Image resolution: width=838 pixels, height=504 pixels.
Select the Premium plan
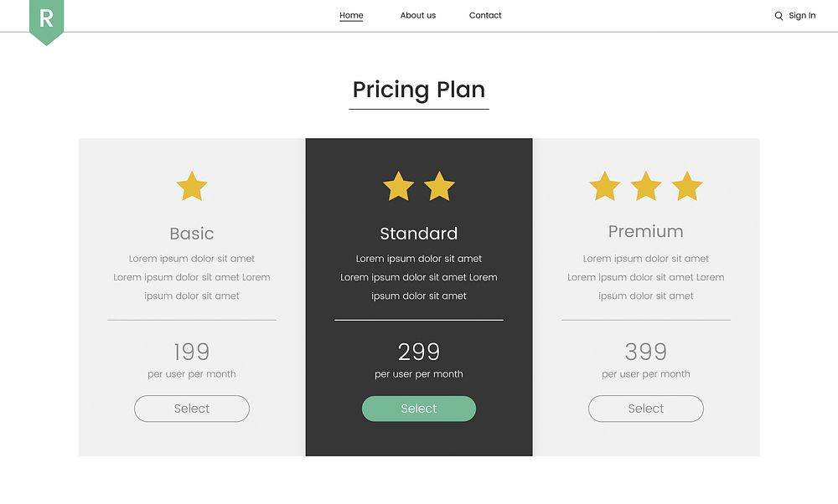click(x=645, y=409)
